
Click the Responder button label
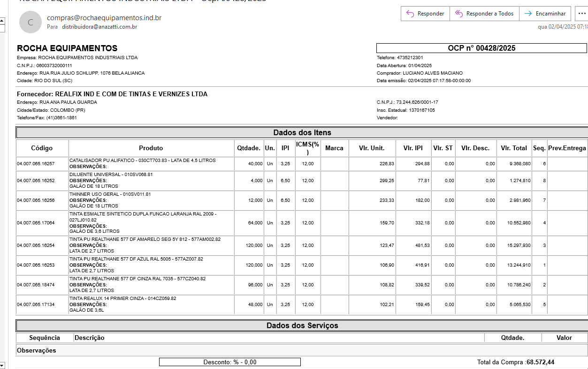click(430, 14)
